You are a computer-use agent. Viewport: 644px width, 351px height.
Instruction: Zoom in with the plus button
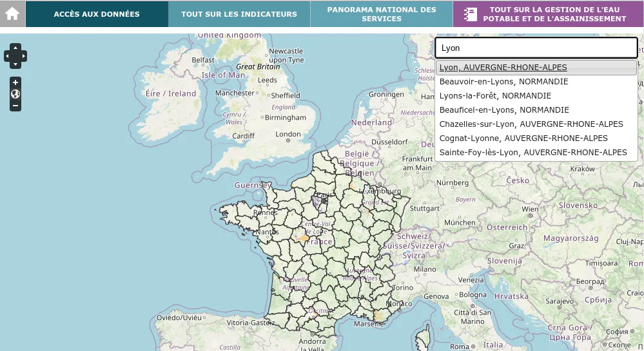(x=15, y=82)
